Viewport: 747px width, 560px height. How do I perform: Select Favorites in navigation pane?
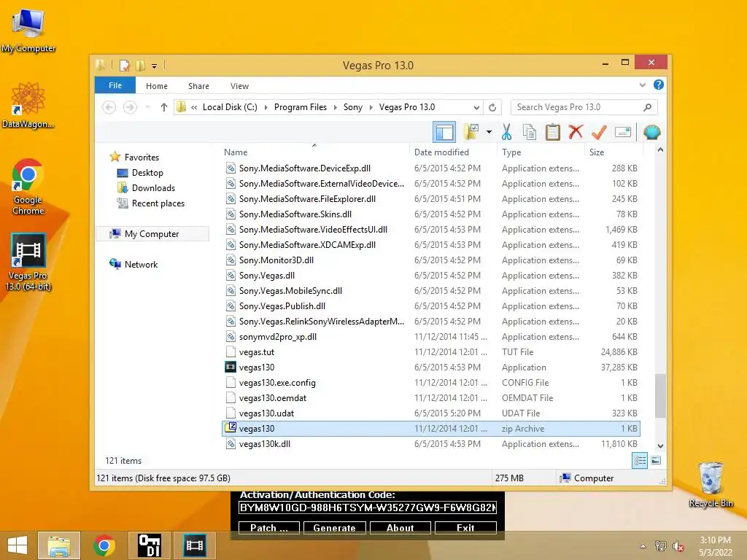[142, 157]
